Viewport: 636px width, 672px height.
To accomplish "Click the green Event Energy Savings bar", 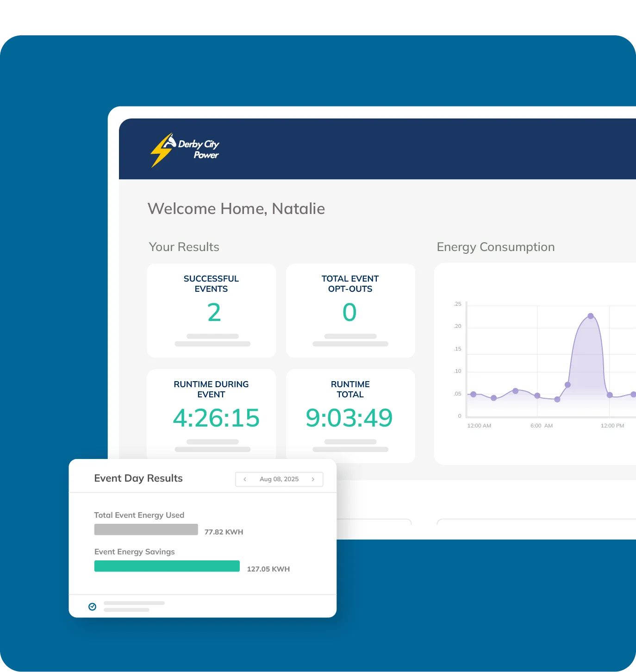I will coord(167,566).
